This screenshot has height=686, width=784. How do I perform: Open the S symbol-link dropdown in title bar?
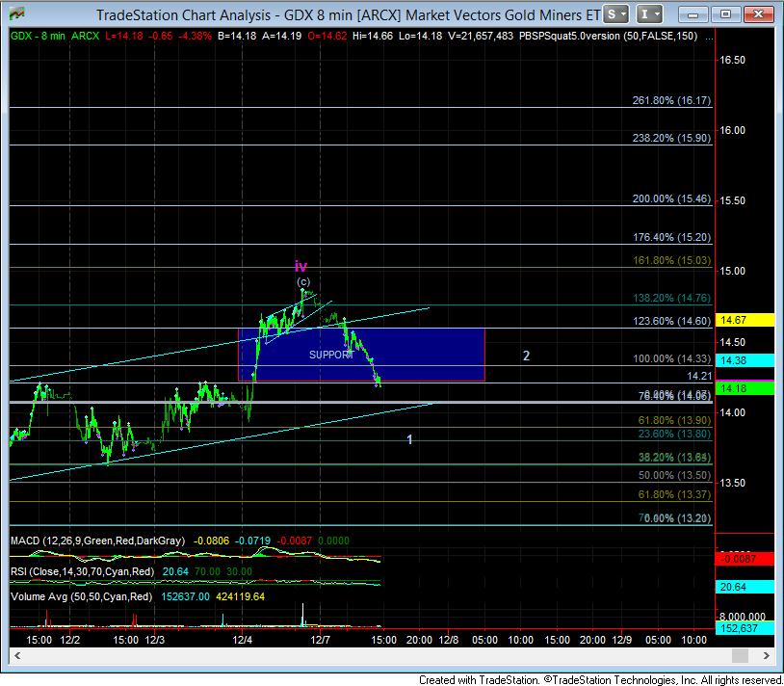(x=616, y=14)
